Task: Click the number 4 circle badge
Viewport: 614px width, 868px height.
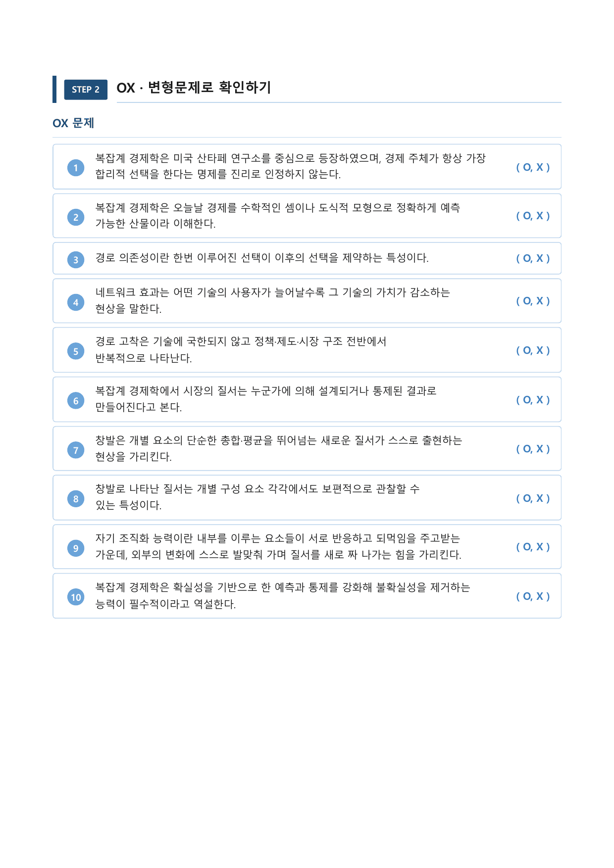Action: [x=76, y=302]
